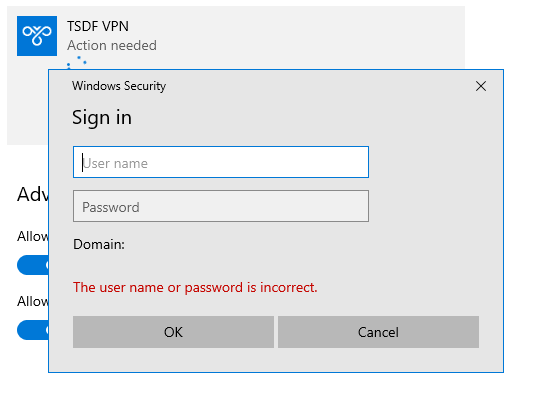Select the TSDF VPN connection name

(98, 26)
